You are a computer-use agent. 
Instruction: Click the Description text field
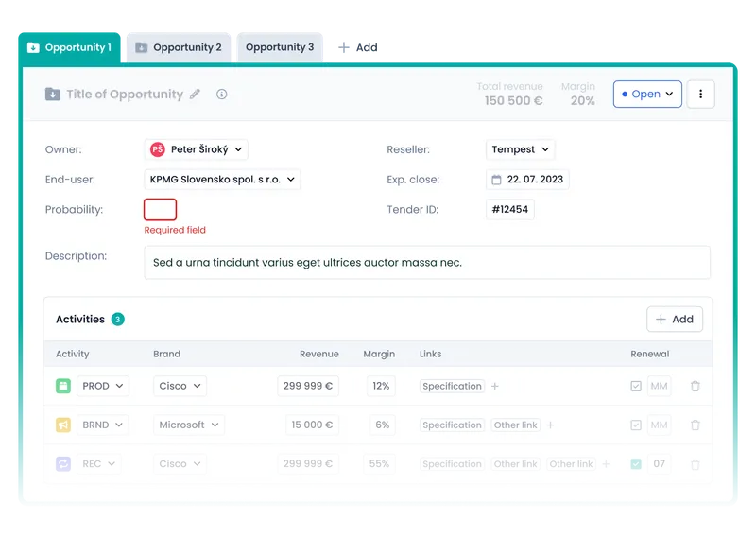(427, 263)
